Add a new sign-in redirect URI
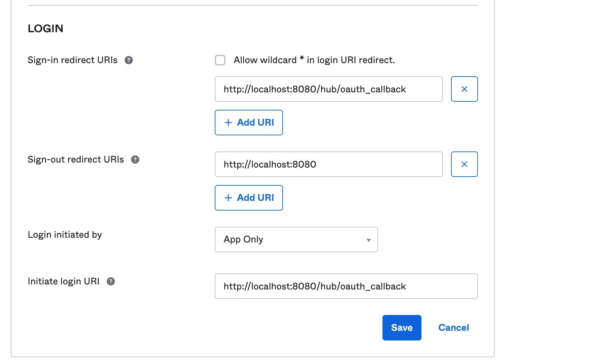The image size is (609, 364). (x=249, y=123)
